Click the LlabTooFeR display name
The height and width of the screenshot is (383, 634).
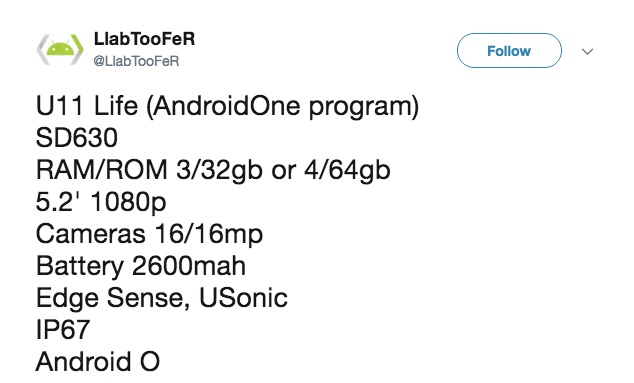pos(144,39)
